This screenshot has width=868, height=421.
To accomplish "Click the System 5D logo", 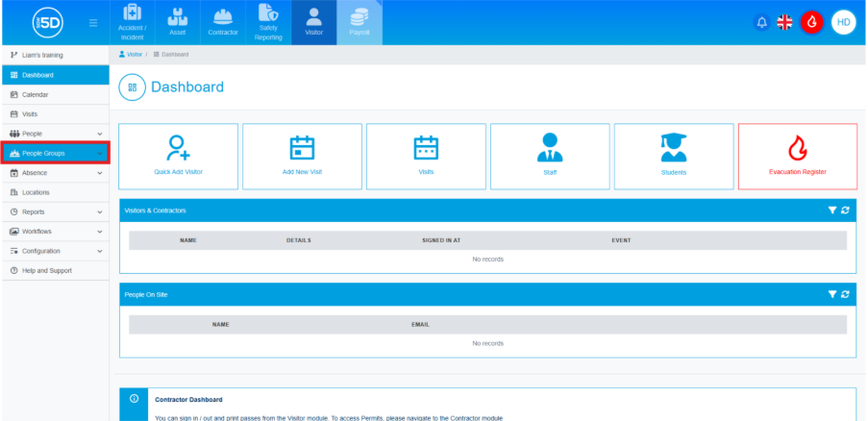I will tap(47, 22).
